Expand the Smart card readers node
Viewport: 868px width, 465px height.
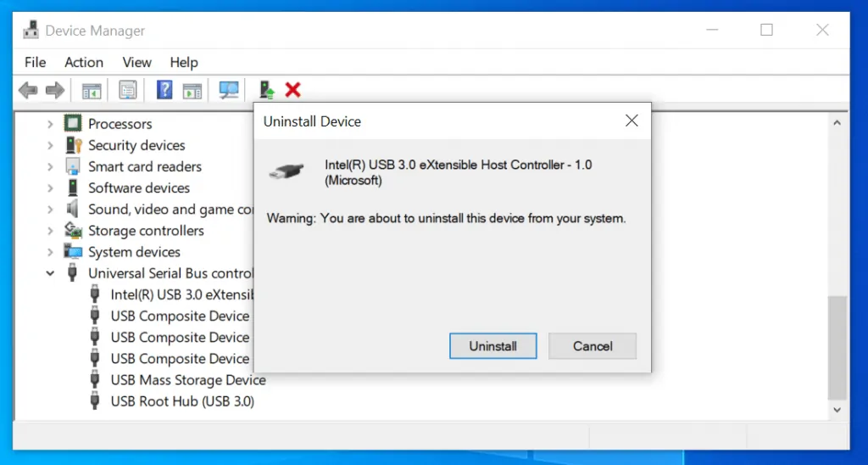coord(50,166)
